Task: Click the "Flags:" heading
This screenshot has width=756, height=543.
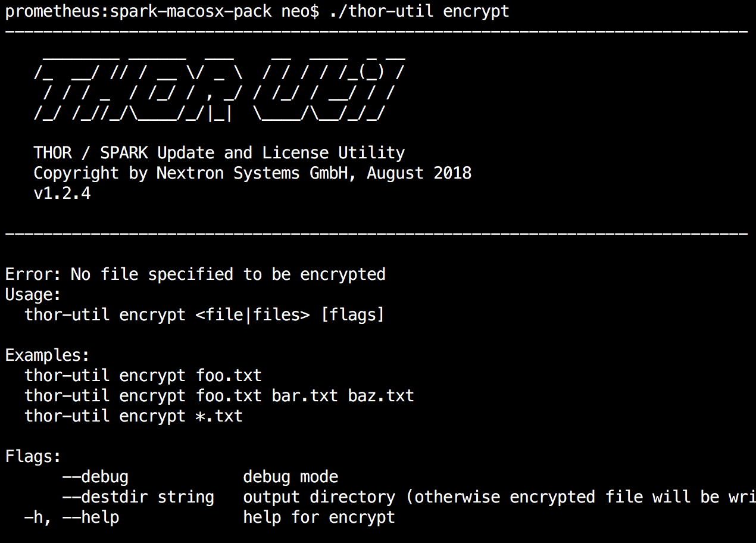Action: (33, 457)
